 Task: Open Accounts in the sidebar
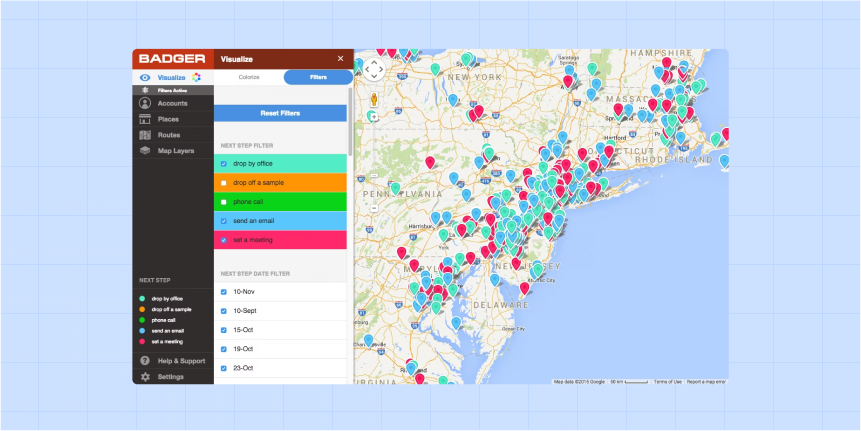[172, 103]
